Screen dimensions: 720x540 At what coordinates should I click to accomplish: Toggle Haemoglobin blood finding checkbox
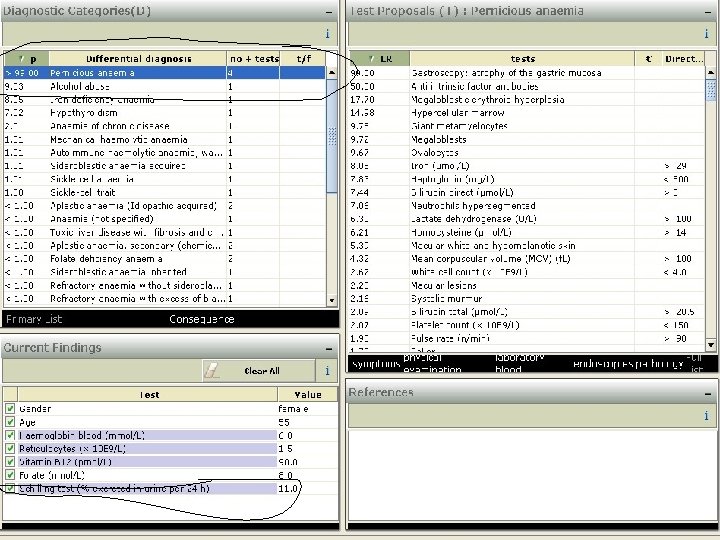pyautogui.click(x=10, y=435)
